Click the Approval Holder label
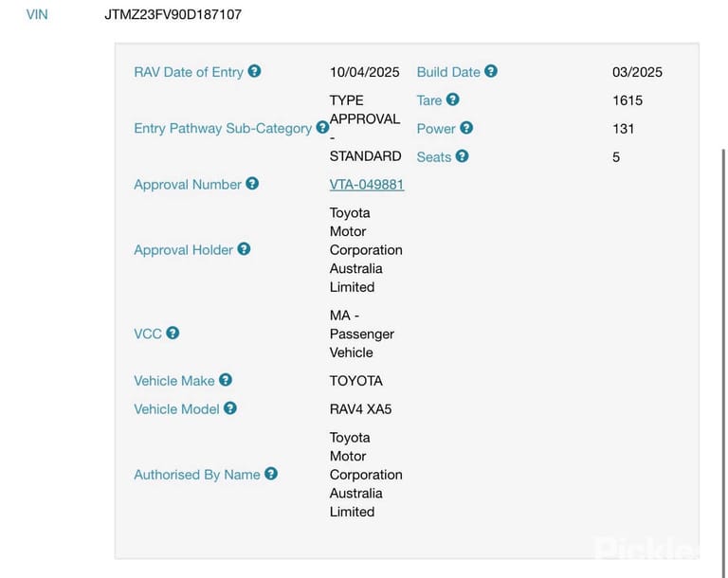728x578 pixels. point(183,250)
